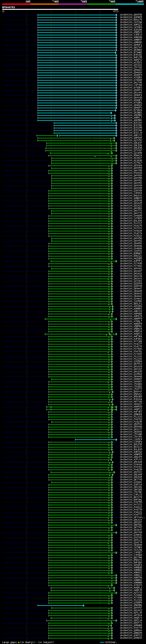Click the purple ~60% identity legend segment
The height and width of the screenshot is (644, 146).
pyautogui.click(x=73, y=4)
